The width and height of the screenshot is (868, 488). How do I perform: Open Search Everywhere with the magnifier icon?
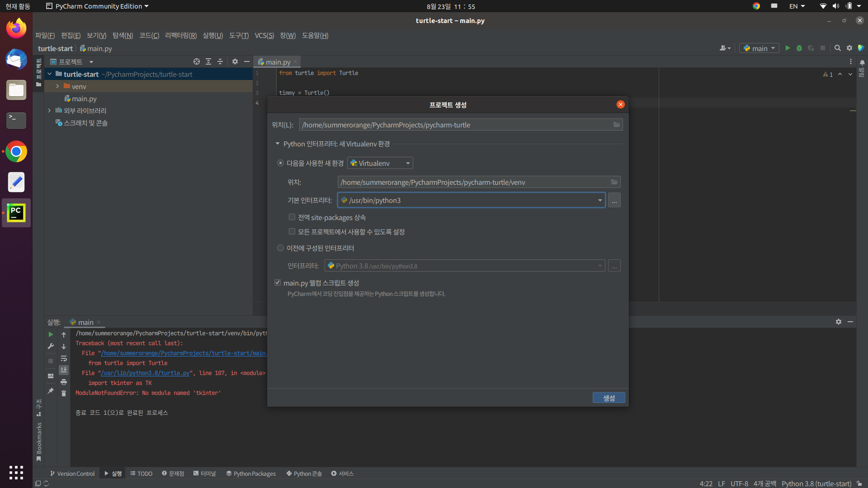[x=837, y=47]
